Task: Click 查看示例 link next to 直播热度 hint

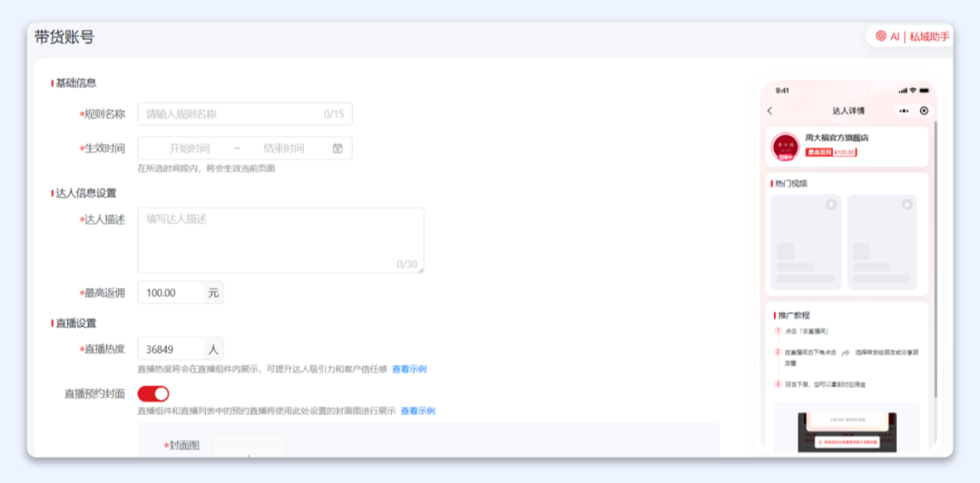Action: click(408, 369)
